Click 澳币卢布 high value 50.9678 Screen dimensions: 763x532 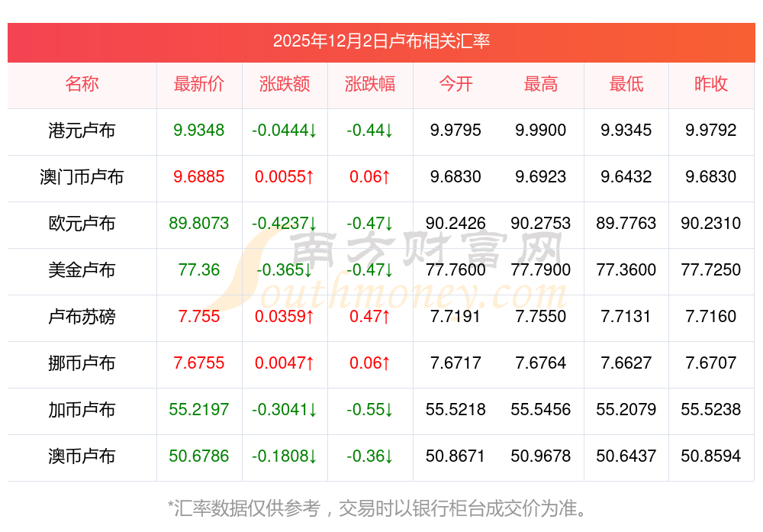pos(541,456)
